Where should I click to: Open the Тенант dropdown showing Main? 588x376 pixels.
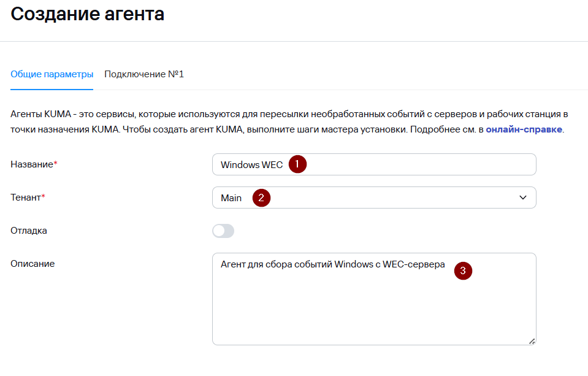pos(374,198)
